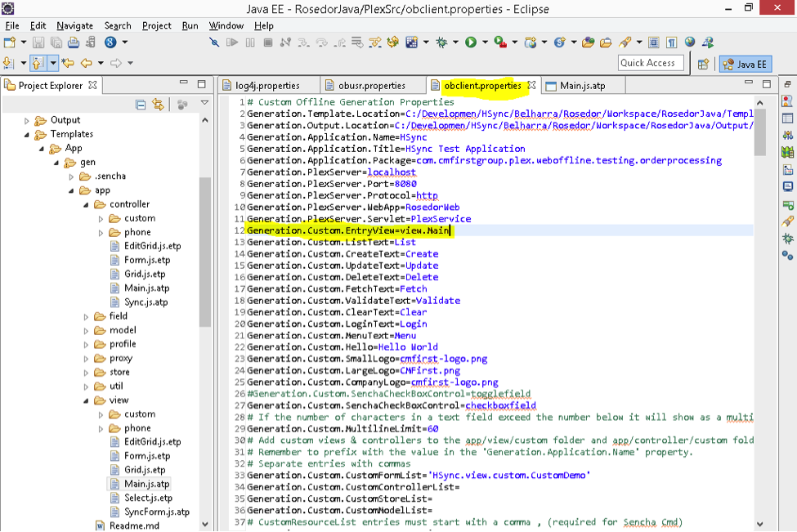The height and width of the screenshot is (532, 797).
Task: Click Collapse All in Project Explorer
Action: tap(141, 104)
